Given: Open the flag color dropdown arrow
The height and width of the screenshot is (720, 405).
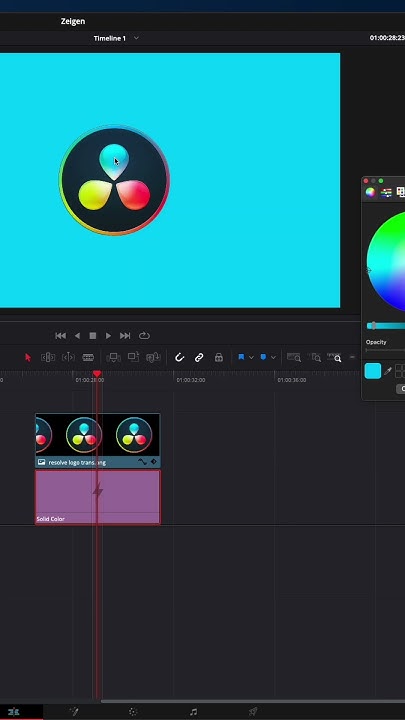Looking at the screenshot, I should tap(251, 357).
